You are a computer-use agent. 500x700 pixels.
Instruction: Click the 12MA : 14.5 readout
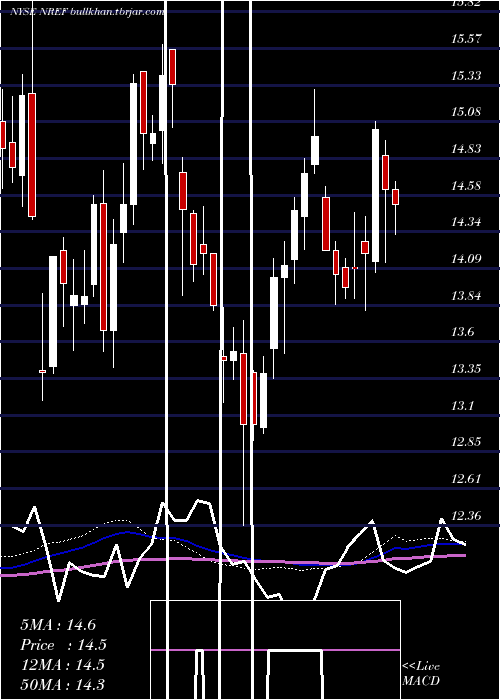[x=62, y=665]
